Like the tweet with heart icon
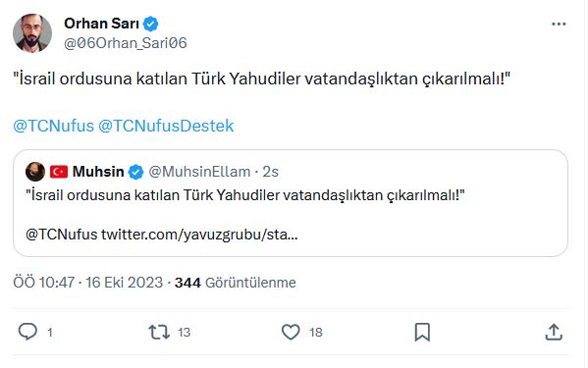 [x=291, y=332]
